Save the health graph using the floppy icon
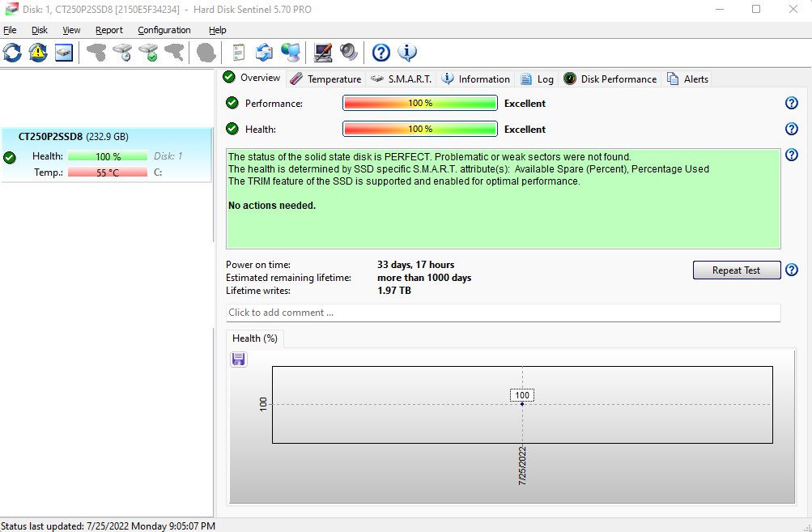This screenshot has height=532, width=812. pos(239,359)
